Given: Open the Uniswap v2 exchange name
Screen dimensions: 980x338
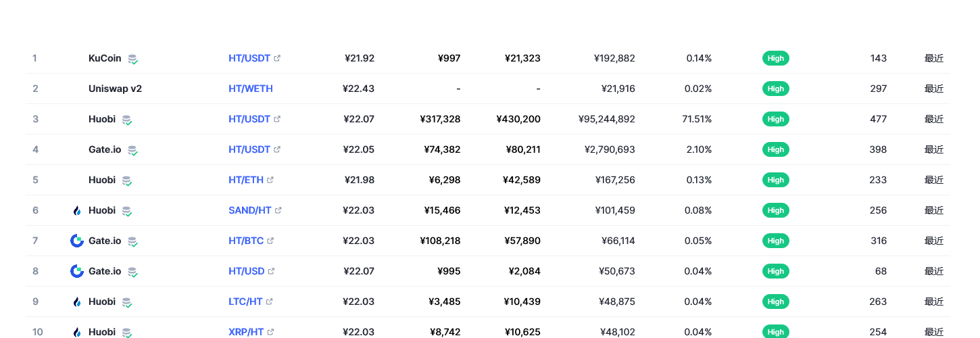Looking at the screenshot, I should point(115,89).
